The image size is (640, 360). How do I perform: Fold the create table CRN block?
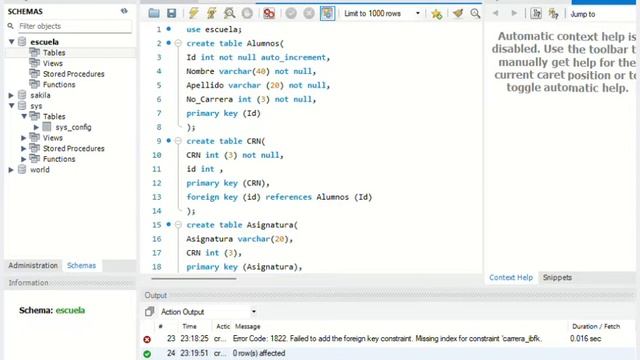point(178,141)
